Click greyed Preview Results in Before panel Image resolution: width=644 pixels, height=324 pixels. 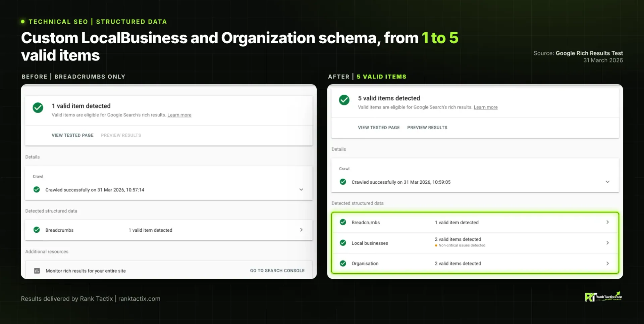coord(121,135)
